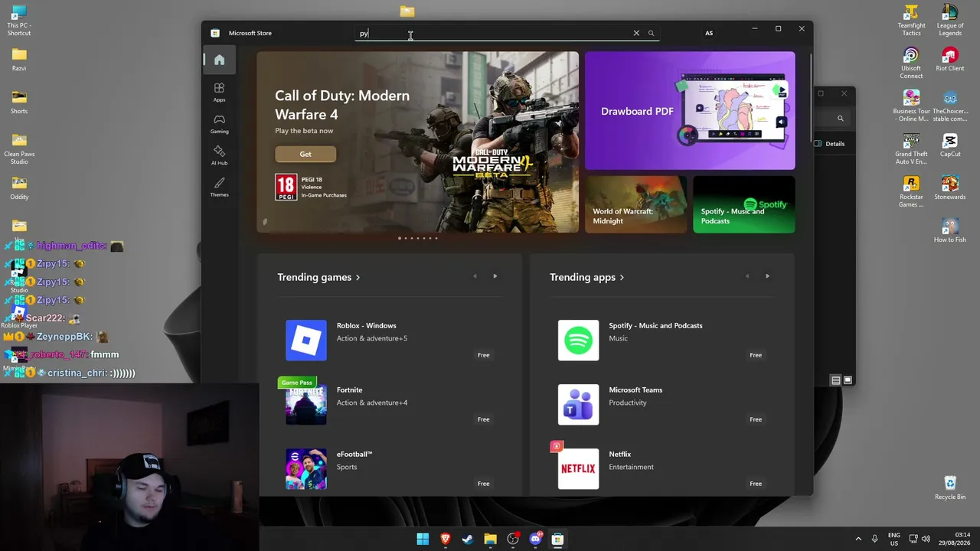This screenshot has width=980, height=551.
Task: Launch League of Legends desktop shortcut
Action: 950,21
